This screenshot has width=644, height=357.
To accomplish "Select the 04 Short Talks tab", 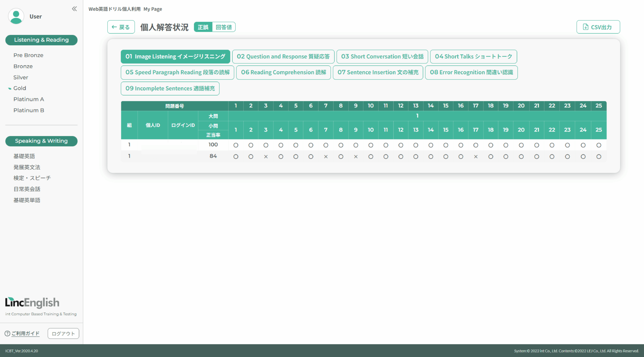I will (473, 56).
